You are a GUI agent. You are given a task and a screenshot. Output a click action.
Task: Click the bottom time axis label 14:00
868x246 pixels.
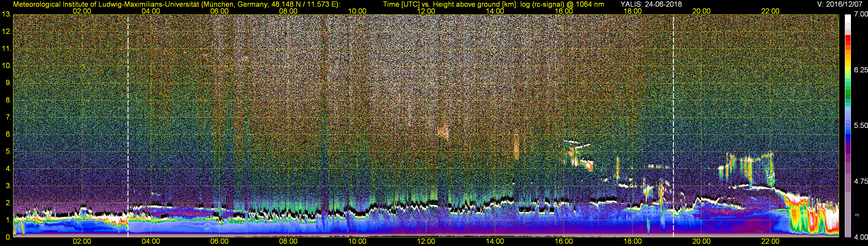click(x=495, y=242)
